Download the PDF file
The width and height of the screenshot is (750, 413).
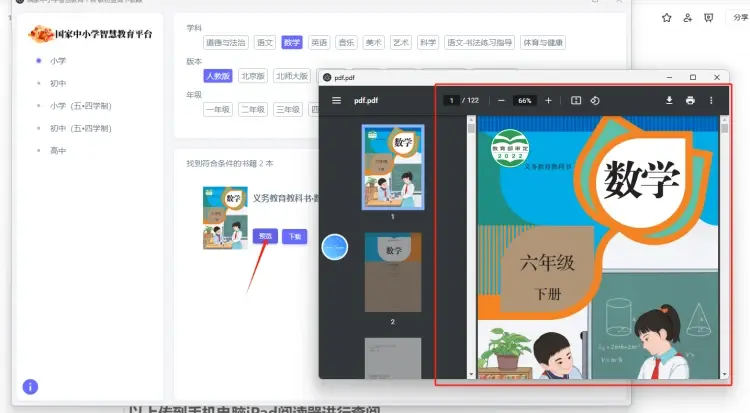click(669, 100)
